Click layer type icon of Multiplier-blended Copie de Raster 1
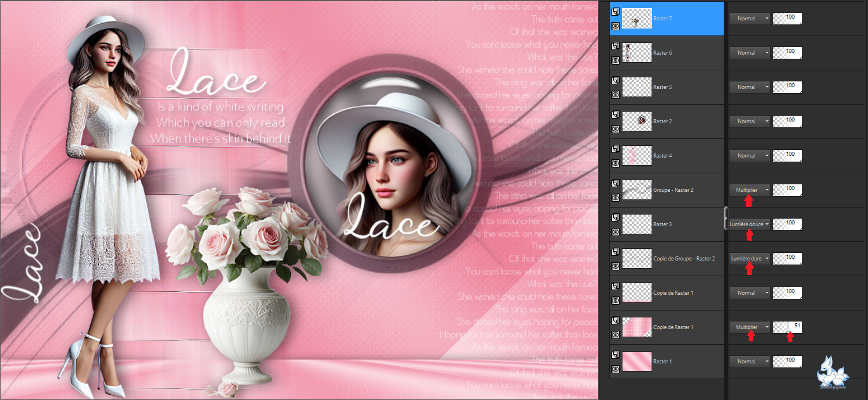The height and width of the screenshot is (400, 868). [616, 320]
